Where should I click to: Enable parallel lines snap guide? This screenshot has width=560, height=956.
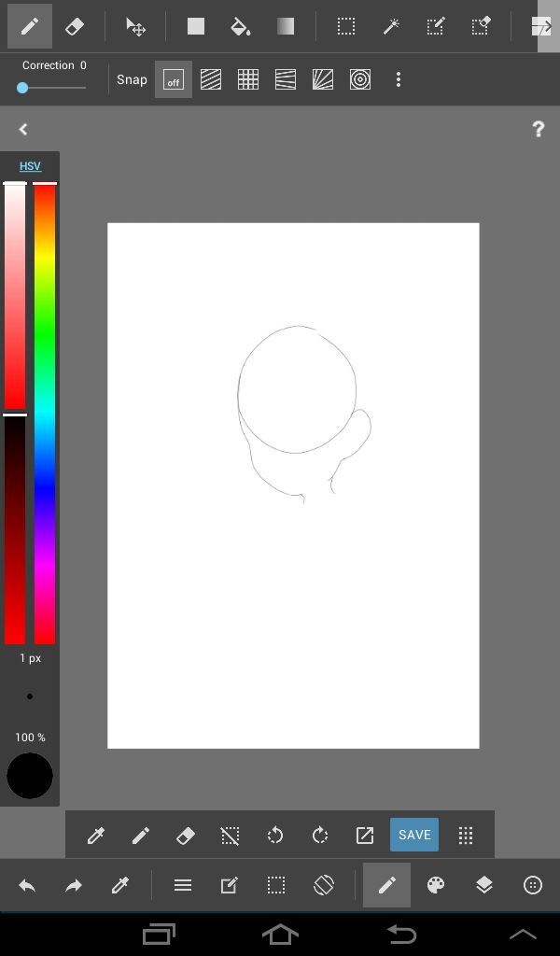[x=211, y=79]
